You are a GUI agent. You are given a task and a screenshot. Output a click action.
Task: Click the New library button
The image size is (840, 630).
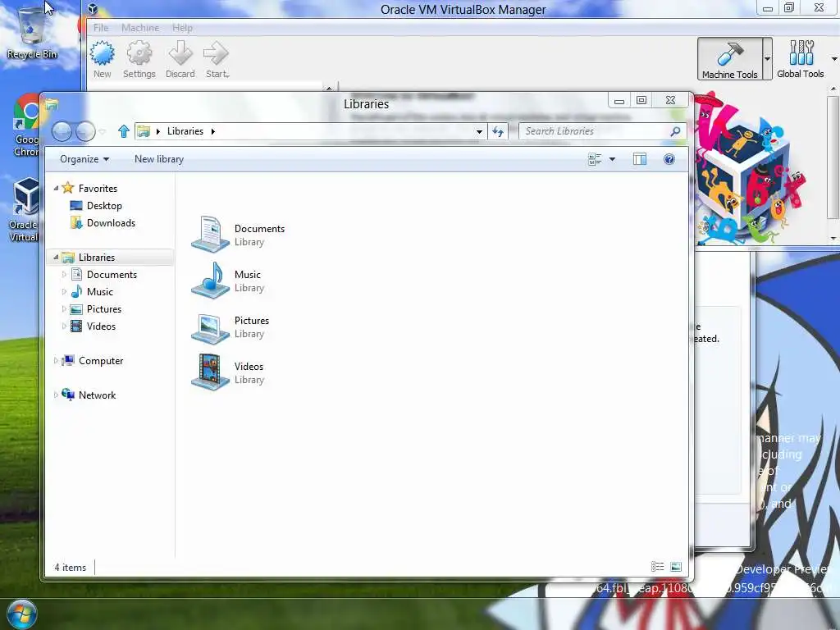(159, 159)
